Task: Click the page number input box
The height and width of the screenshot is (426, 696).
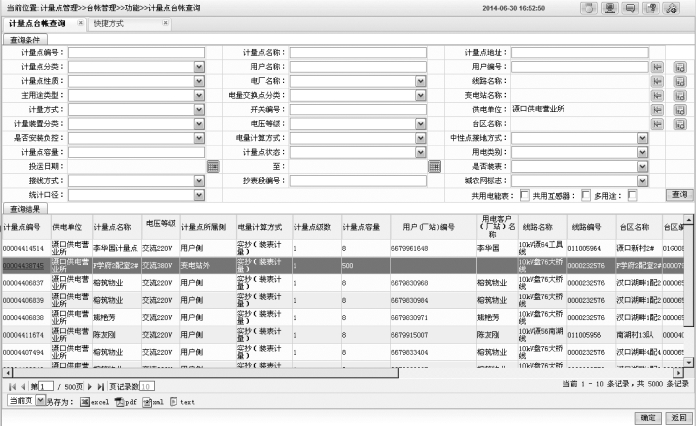Action: click(46, 387)
